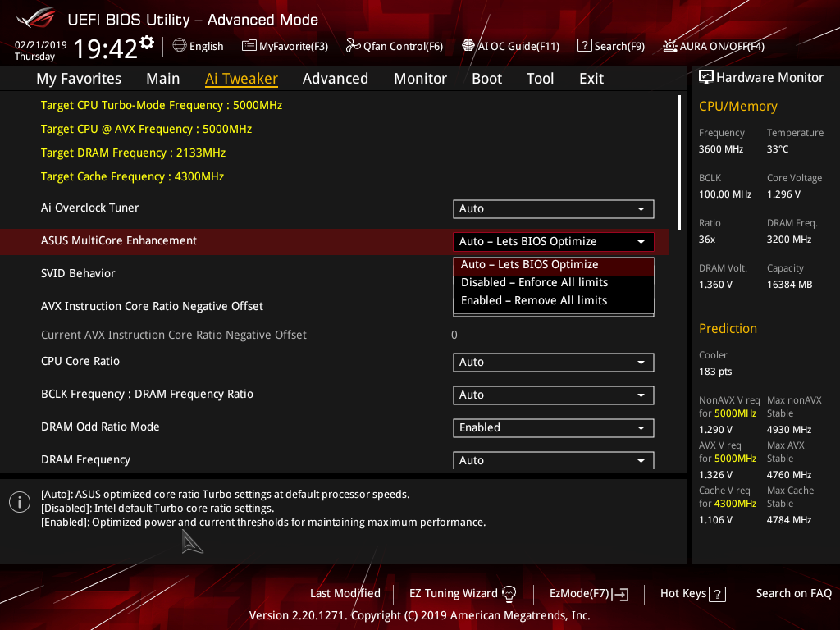The width and height of the screenshot is (840, 630).
Task: Open MyFavorite(F3) via its icon
Action: (x=249, y=46)
